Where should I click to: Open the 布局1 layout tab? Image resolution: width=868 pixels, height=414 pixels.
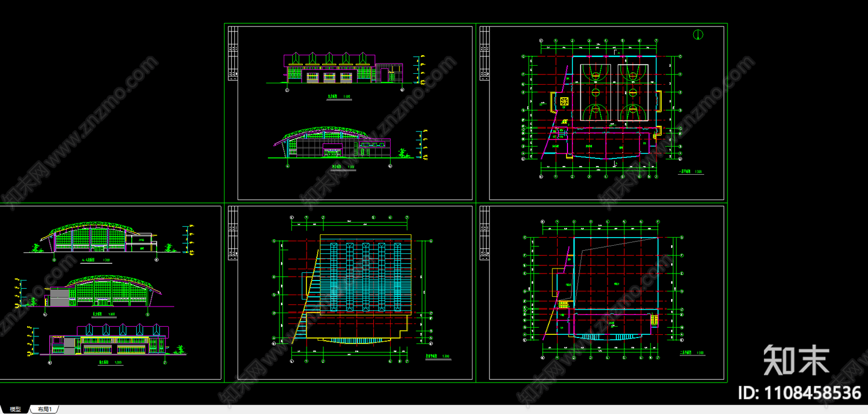(45, 409)
